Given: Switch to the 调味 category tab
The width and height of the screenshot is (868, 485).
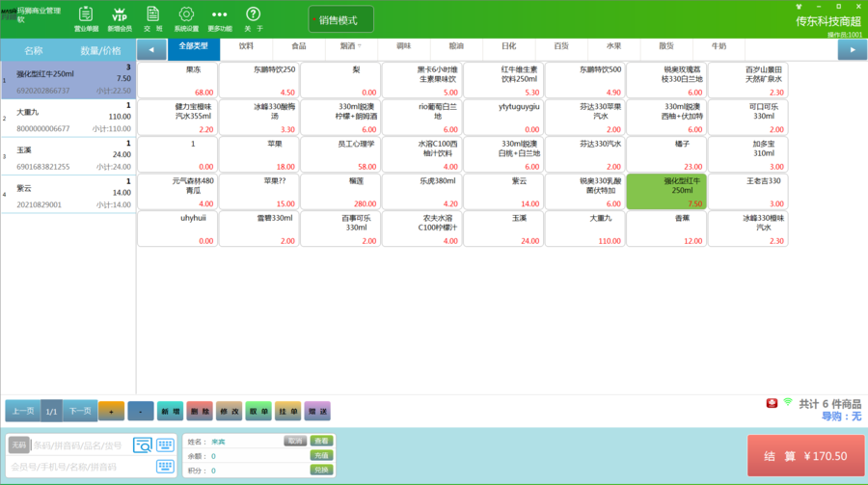Looking at the screenshot, I should (403, 49).
